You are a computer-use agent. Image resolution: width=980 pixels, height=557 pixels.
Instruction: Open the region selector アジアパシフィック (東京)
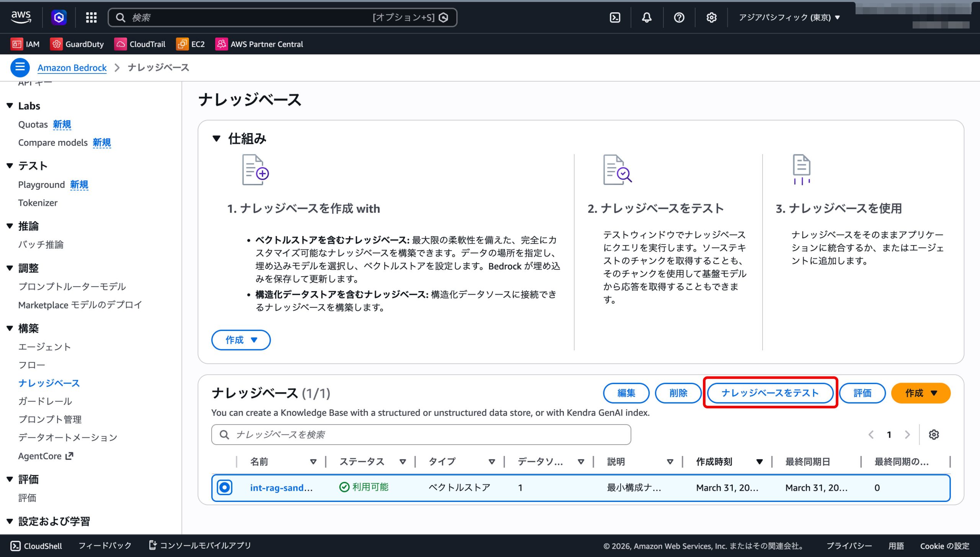(x=789, y=18)
